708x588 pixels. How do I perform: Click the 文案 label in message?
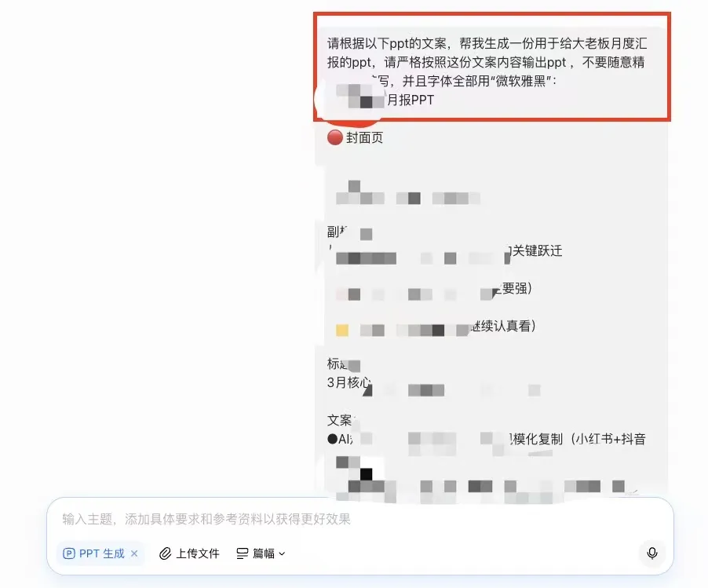[340, 420]
